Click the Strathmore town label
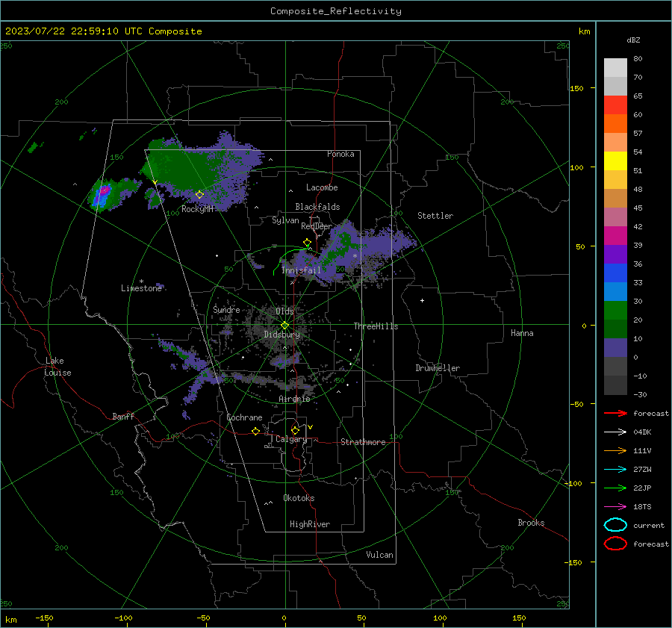672x628 pixels. (363, 442)
